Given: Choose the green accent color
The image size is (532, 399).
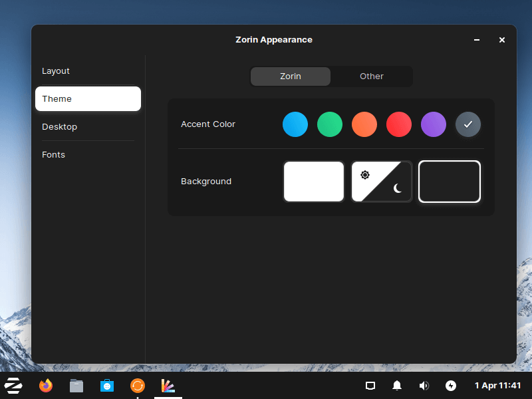Looking at the screenshot, I should 330,124.
